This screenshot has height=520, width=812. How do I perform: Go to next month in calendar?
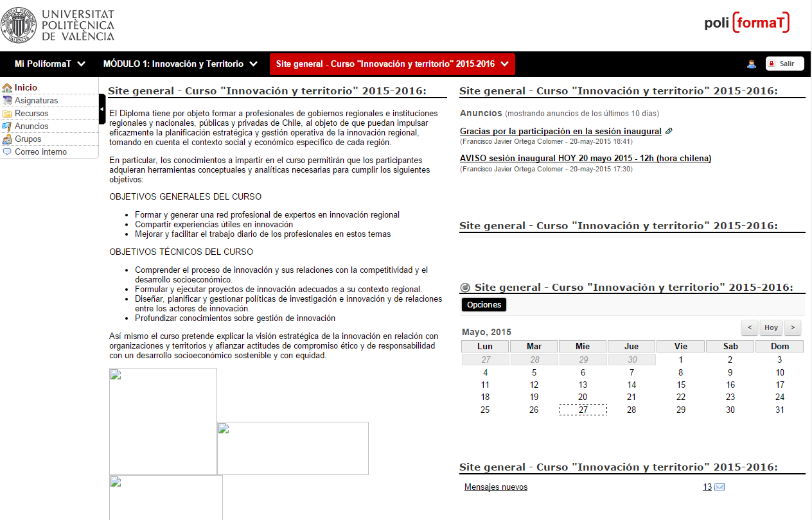[x=793, y=327]
